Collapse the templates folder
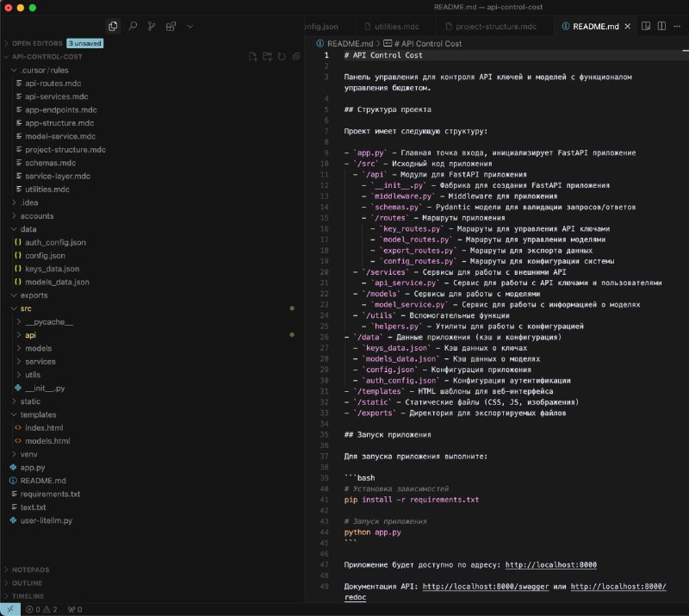 tap(38, 414)
